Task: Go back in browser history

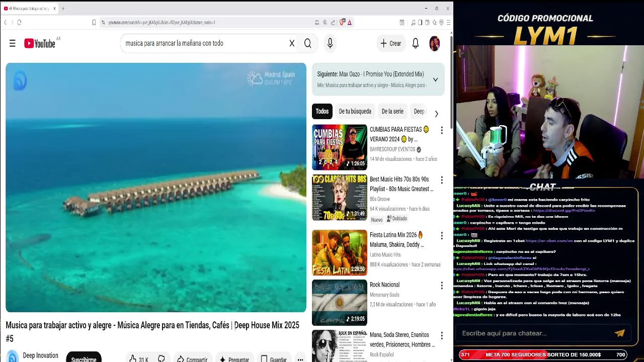Action: pyautogui.click(x=6, y=22)
